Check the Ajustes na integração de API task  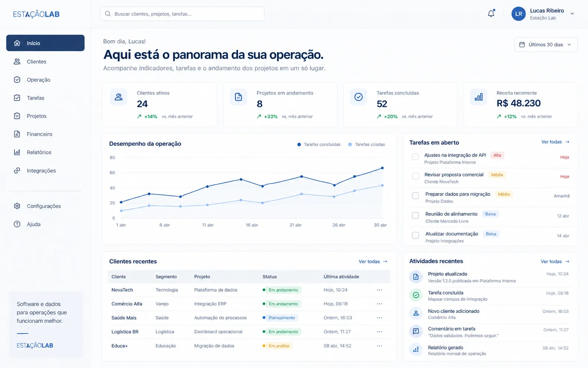(416, 157)
